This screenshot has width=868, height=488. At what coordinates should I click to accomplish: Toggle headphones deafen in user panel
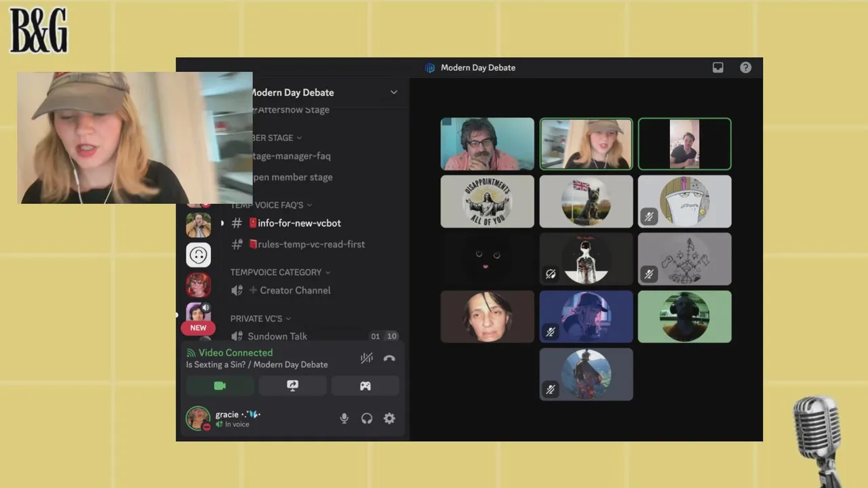click(x=367, y=419)
